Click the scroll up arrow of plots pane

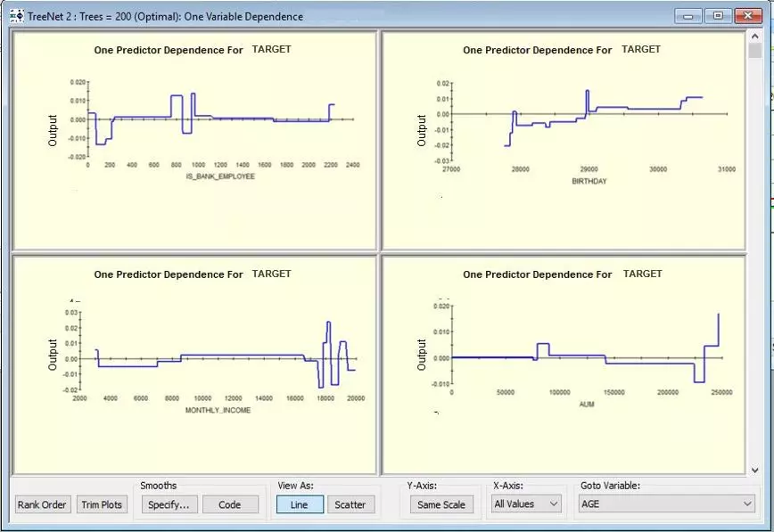[x=754, y=37]
